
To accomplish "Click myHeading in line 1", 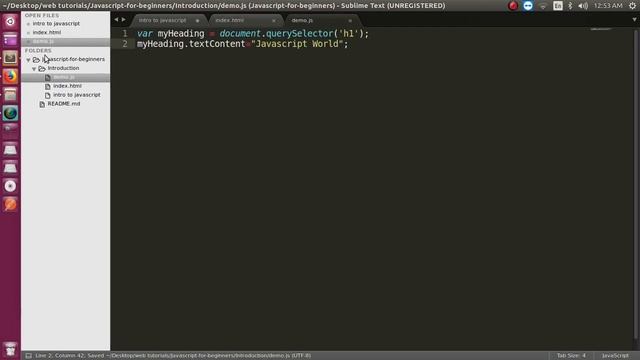I will pos(181,33).
